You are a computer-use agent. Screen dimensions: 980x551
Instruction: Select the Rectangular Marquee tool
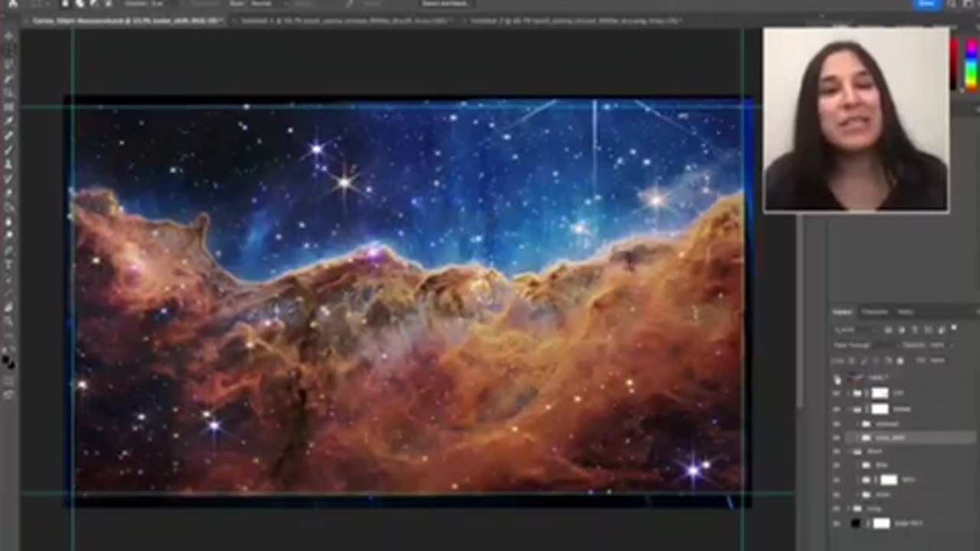point(11,50)
